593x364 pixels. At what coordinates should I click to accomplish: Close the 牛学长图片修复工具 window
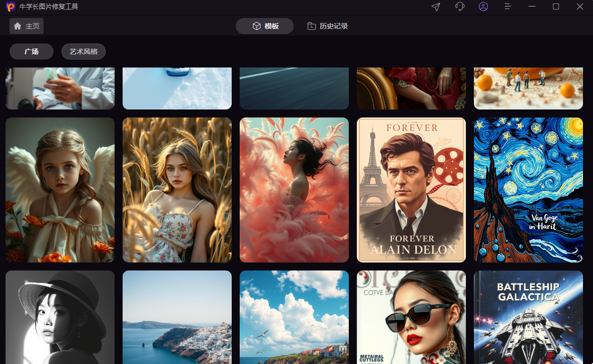[x=580, y=7]
